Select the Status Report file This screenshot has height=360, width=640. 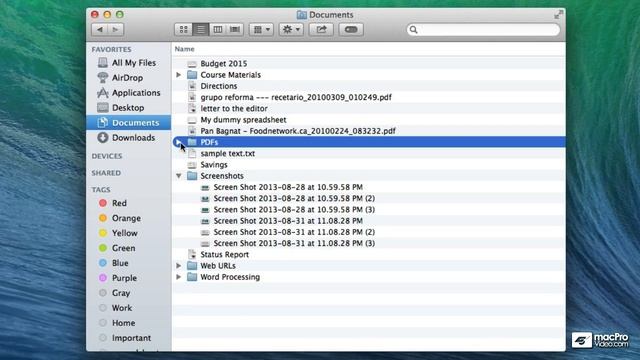pyautogui.click(x=224, y=254)
